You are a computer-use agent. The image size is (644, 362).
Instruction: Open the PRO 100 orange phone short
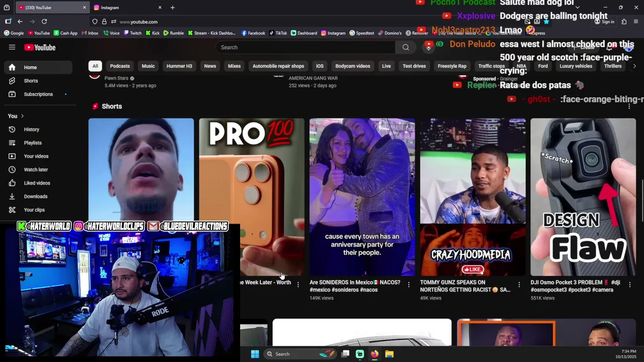(252, 197)
